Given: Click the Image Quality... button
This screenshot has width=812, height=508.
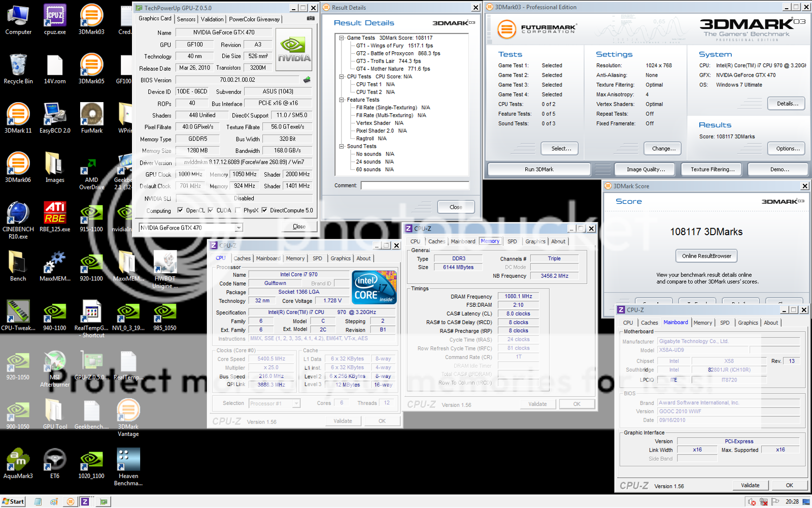Looking at the screenshot, I should point(646,169).
